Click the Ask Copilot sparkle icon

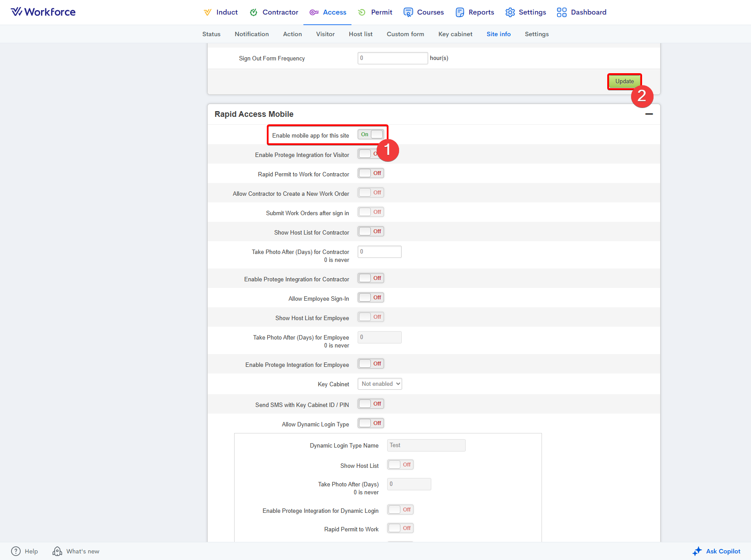pos(697,551)
